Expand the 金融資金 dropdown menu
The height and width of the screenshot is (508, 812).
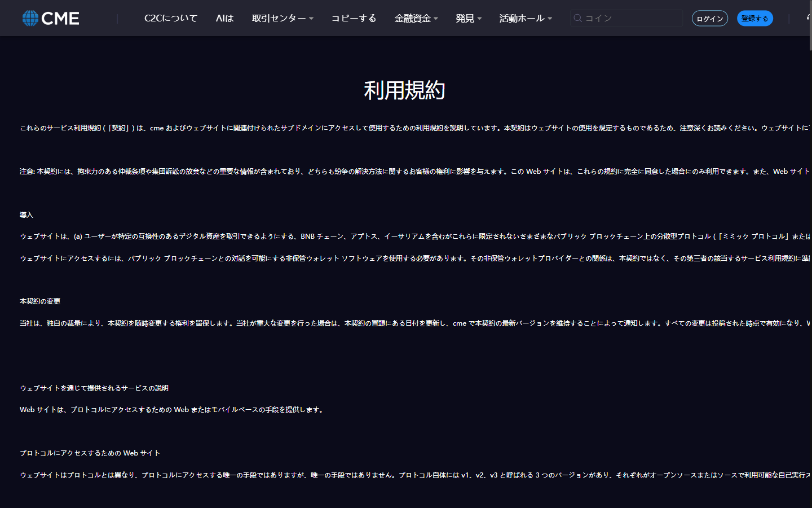point(416,18)
